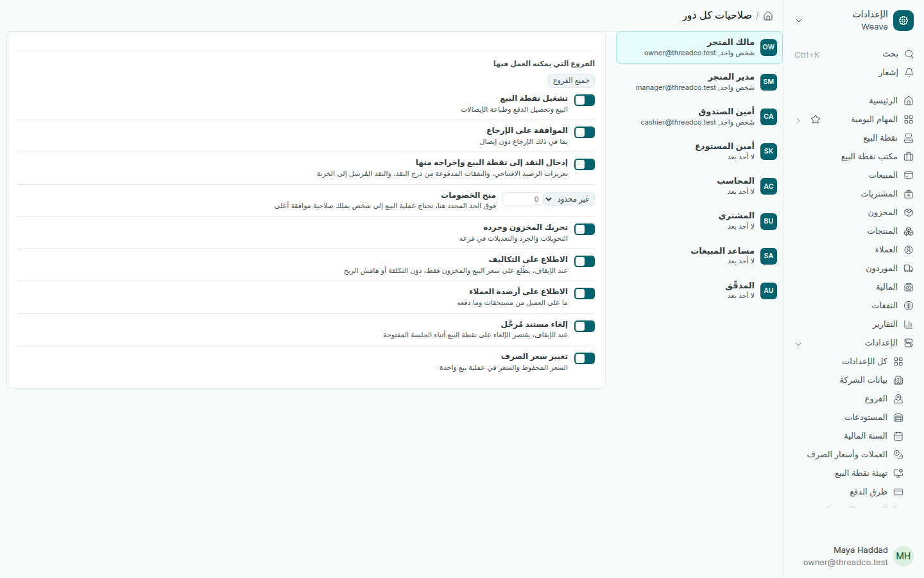Open the غير محدود discount dropdown
Image resolution: width=924 pixels, height=578 pixels.
[569, 199]
